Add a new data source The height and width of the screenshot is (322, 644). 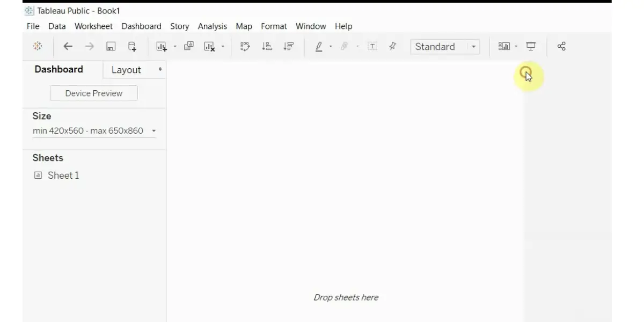(x=131, y=47)
